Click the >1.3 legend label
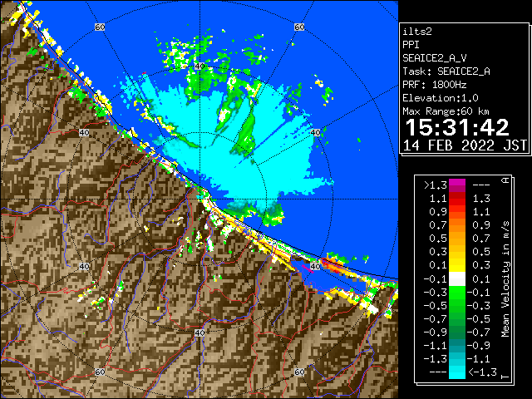Screen dimensions: 532x399 tap(436, 185)
